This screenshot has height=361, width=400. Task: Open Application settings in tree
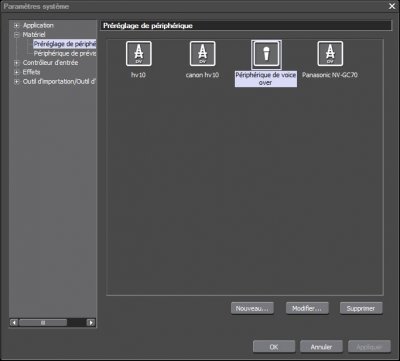[38, 25]
